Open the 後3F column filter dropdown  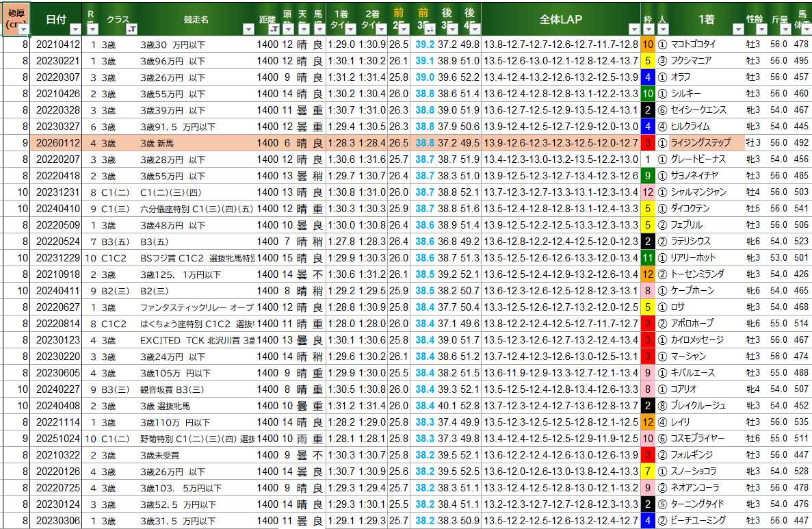452,29
